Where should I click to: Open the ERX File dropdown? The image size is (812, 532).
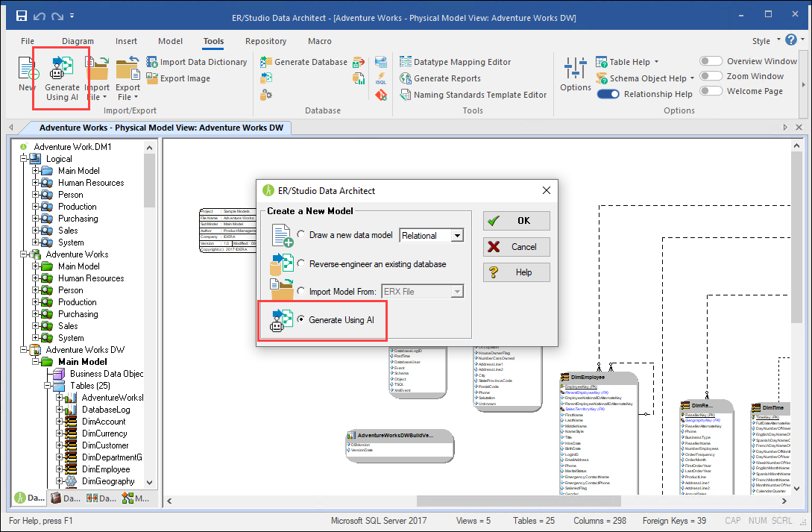[x=457, y=292]
